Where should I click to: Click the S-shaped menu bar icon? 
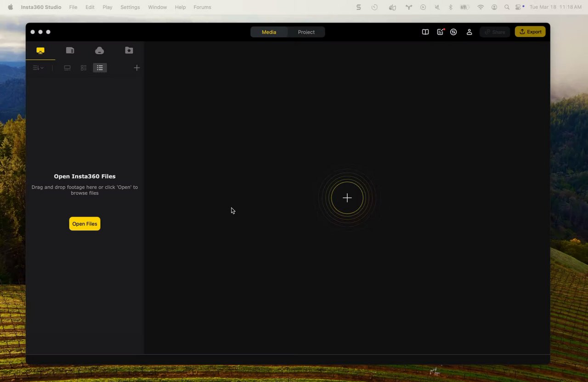(x=359, y=7)
